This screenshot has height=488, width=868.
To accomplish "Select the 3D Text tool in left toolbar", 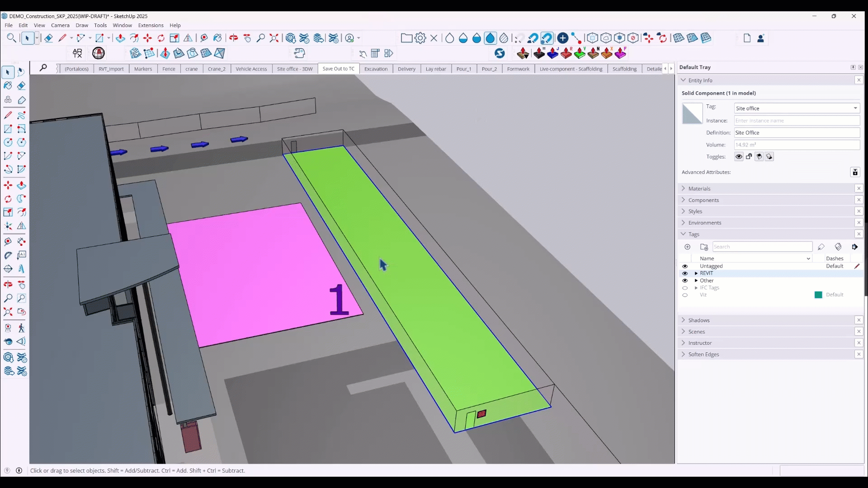I will [x=21, y=269].
